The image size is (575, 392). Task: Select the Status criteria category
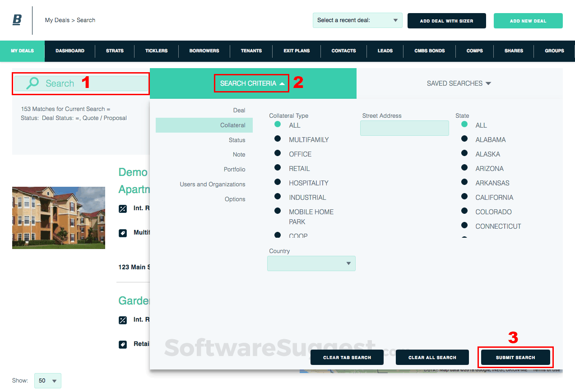click(237, 140)
